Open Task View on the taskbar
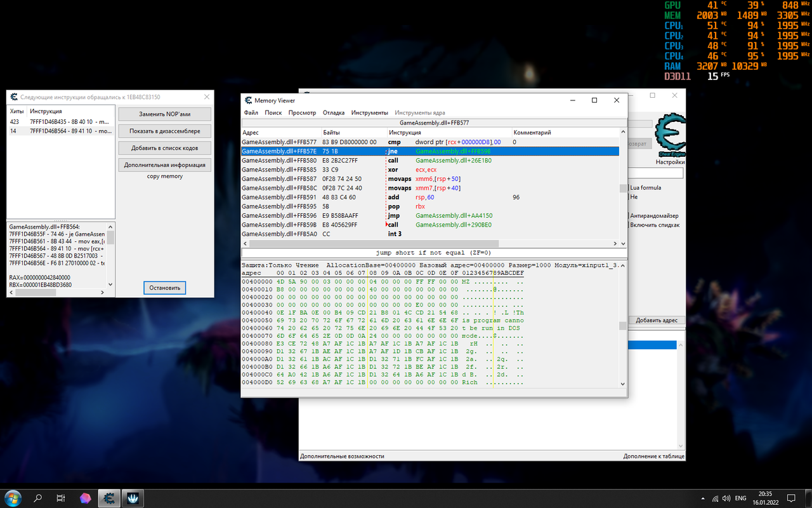Viewport: 812px width, 508px height. point(61,498)
